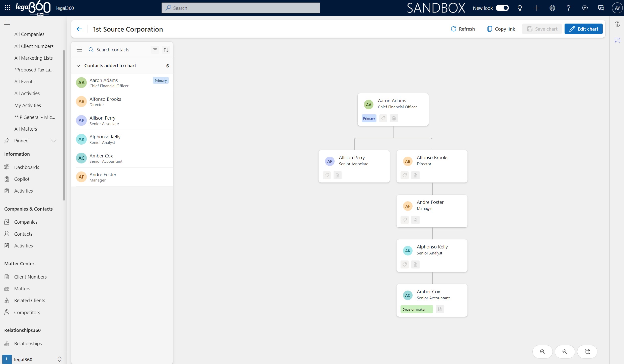
Task: Open the settings gear icon
Action: [x=552, y=8]
